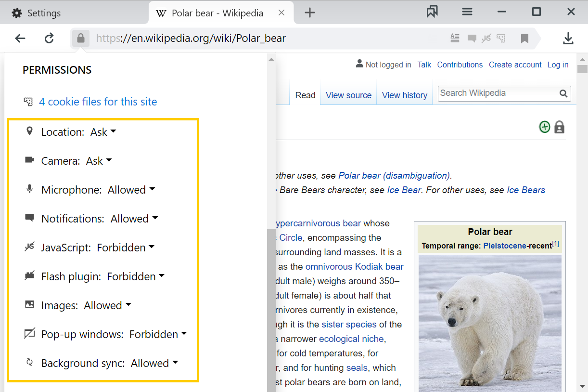Open the Background sync Allowed dropdown
The width and height of the screenshot is (588, 392).
pyautogui.click(x=154, y=363)
